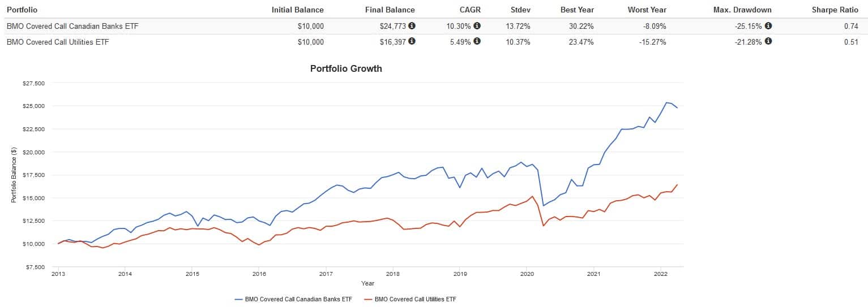
Task: Click info icon beside $16,397 final balance
Action: 412,41
